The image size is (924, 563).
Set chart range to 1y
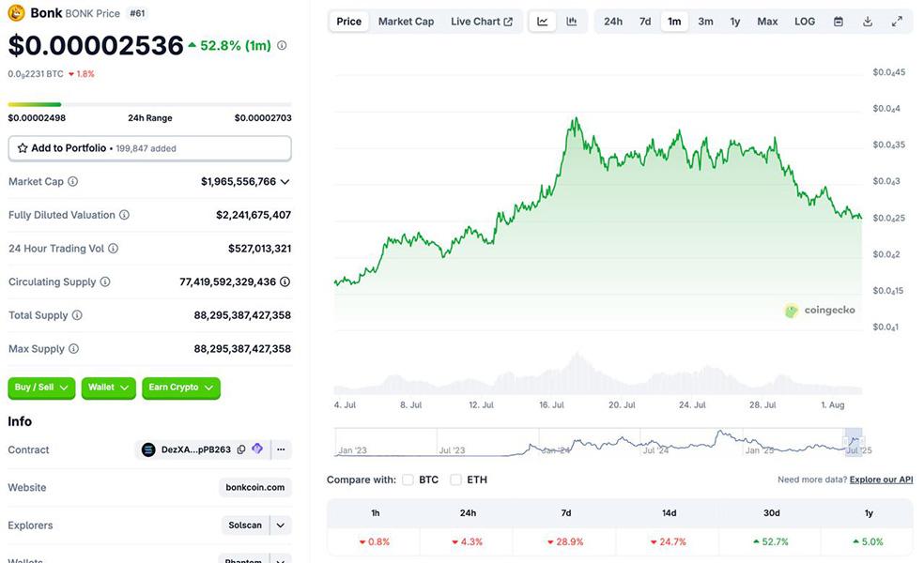[x=735, y=22]
